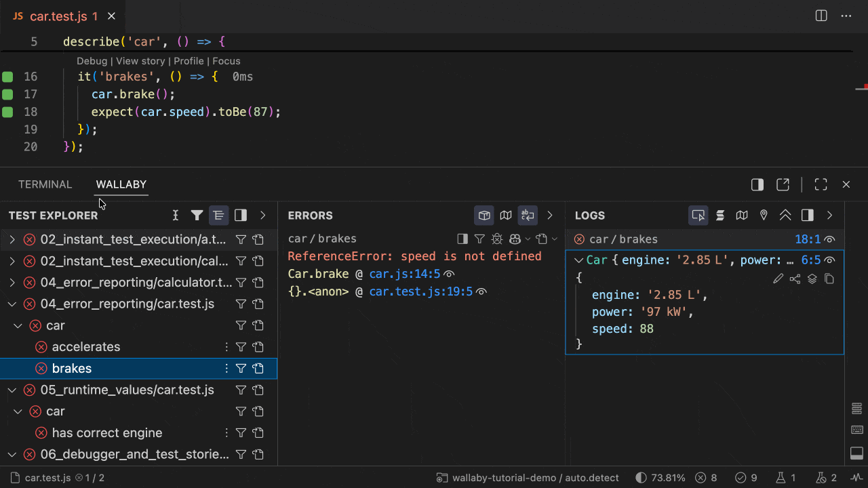Image resolution: width=868 pixels, height=488 pixels.
Task: Click the eye icon next to car.test.js:19:5
Action: (x=481, y=292)
